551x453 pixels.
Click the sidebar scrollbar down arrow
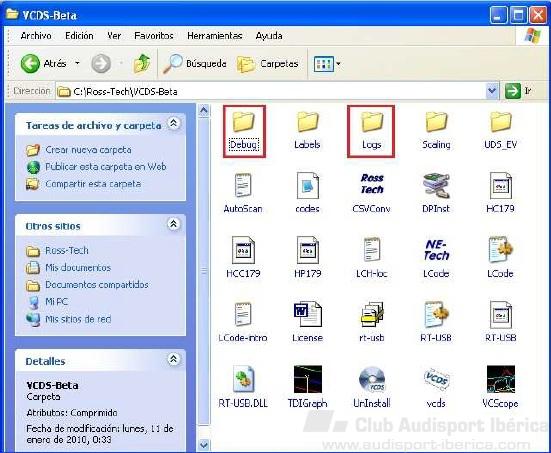pos(204,445)
